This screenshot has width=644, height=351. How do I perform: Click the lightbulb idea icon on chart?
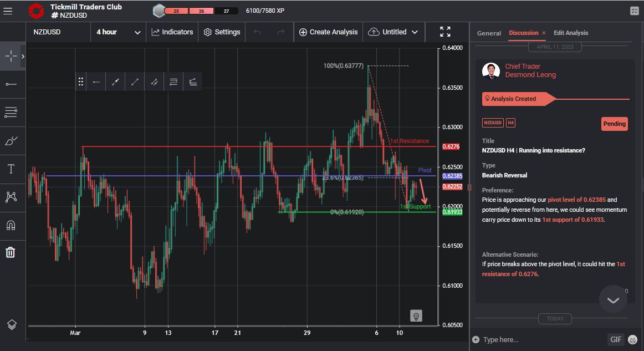[x=416, y=316]
